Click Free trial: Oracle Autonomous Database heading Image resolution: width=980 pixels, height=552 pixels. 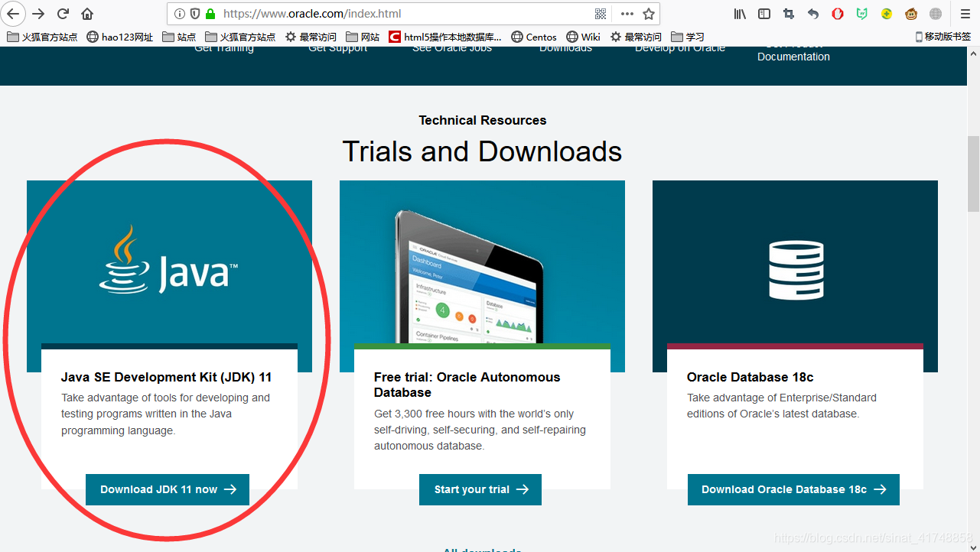(467, 385)
